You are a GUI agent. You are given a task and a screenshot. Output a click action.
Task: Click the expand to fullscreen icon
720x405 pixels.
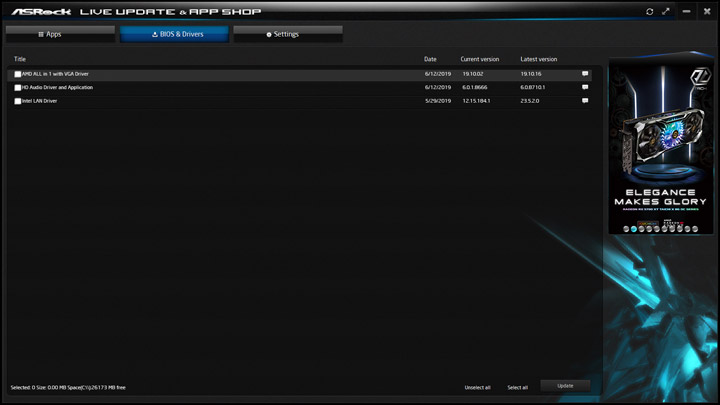(x=666, y=11)
